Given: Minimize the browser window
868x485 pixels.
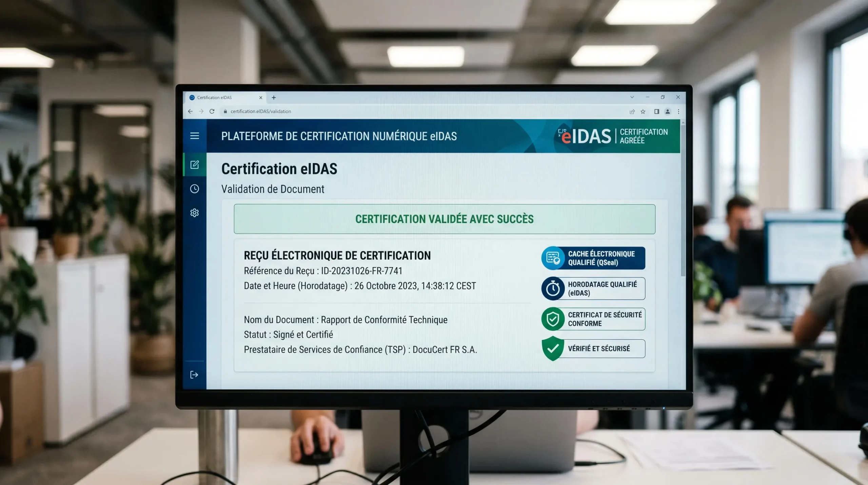Looking at the screenshot, I should pyautogui.click(x=648, y=97).
